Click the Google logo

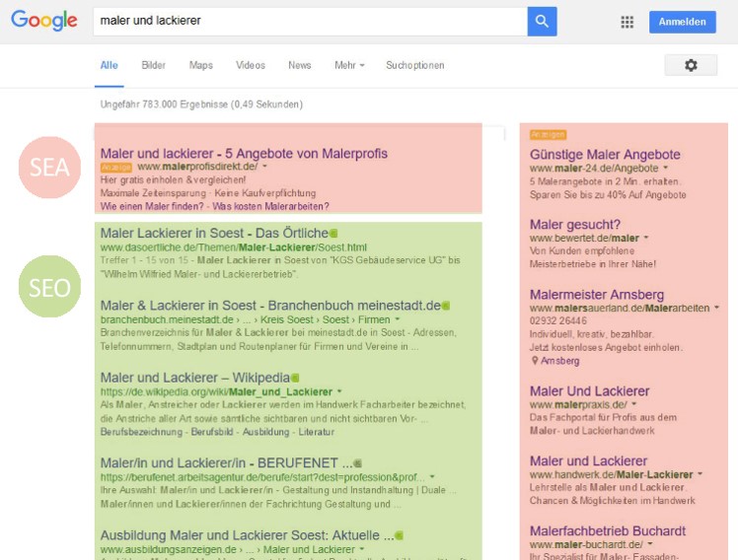tap(43, 21)
